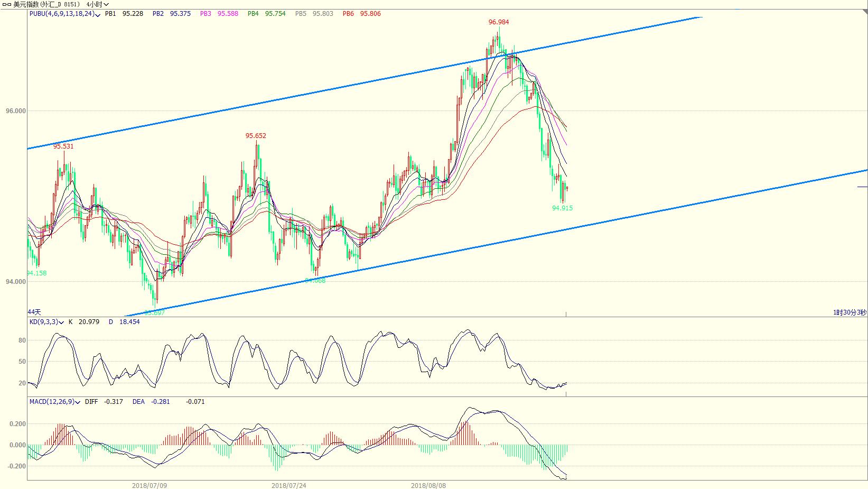Click the DEA -0.281 value
Screen dimensions: 868x489
point(151,402)
